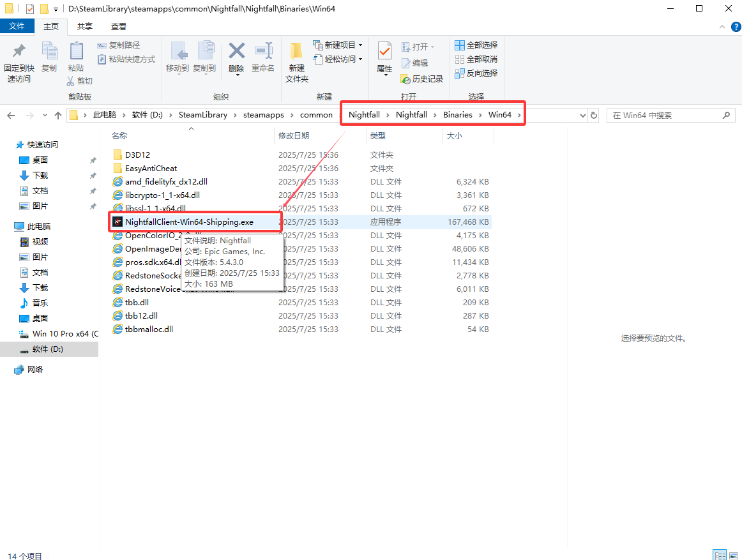Click the Copy Path icon
The image size is (742, 560).
click(102, 45)
